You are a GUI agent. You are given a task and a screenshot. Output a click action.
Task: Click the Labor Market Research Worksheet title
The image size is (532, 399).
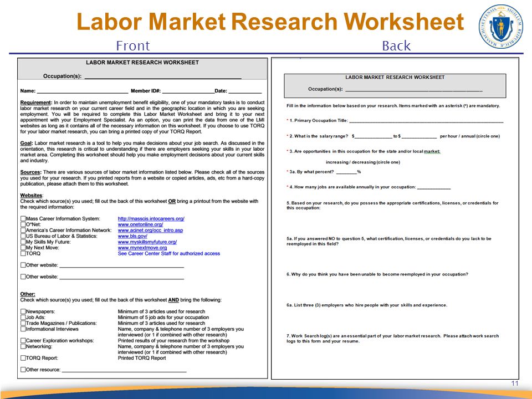tap(270, 22)
